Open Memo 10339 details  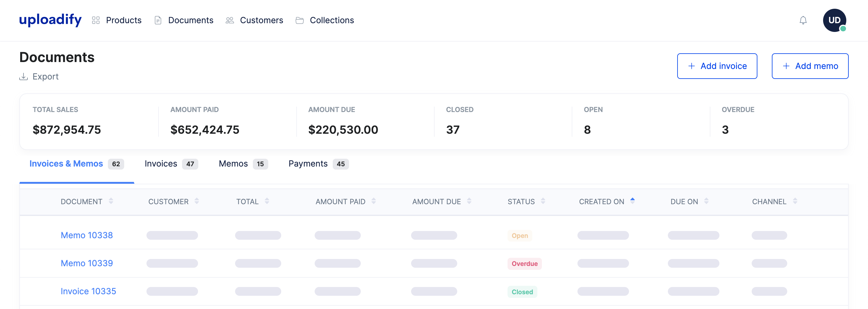(86, 263)
